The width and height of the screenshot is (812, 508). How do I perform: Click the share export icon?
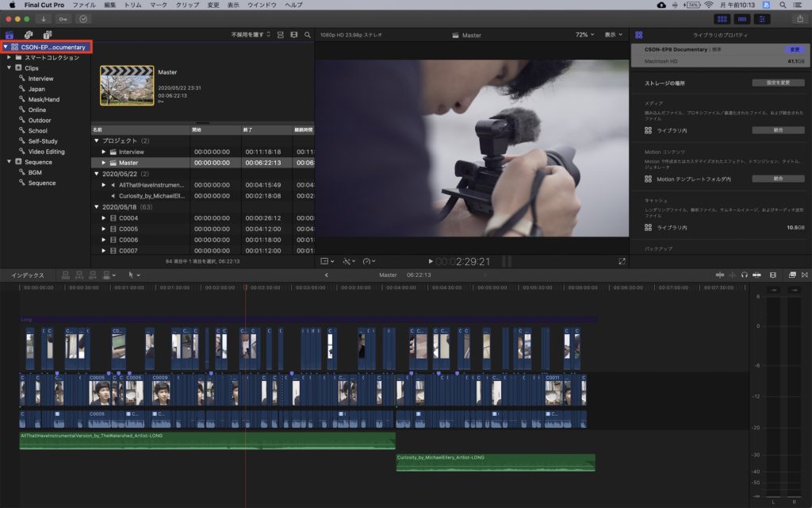tap(799, 18)
